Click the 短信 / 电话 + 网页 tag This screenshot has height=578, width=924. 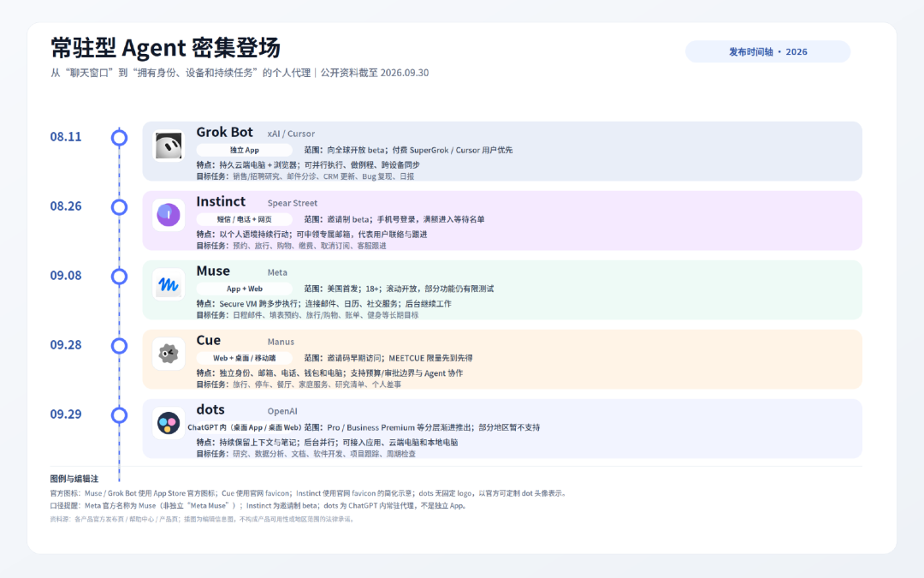coord(244,219)
